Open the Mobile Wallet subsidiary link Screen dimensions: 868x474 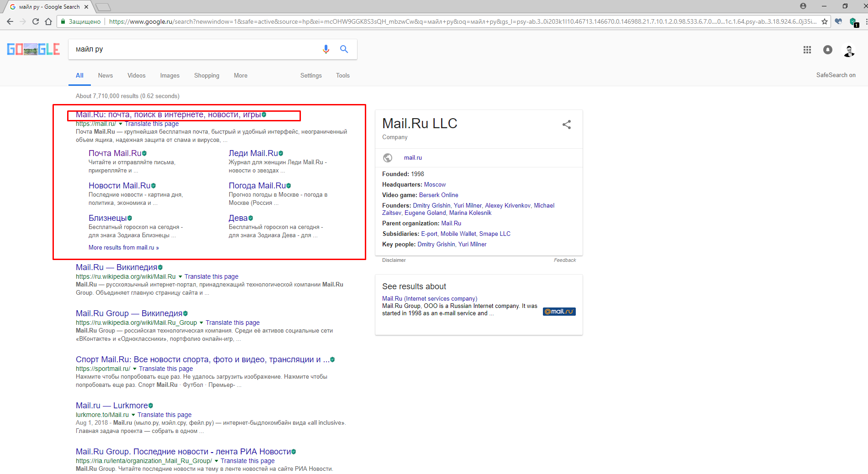coord(458,234)
